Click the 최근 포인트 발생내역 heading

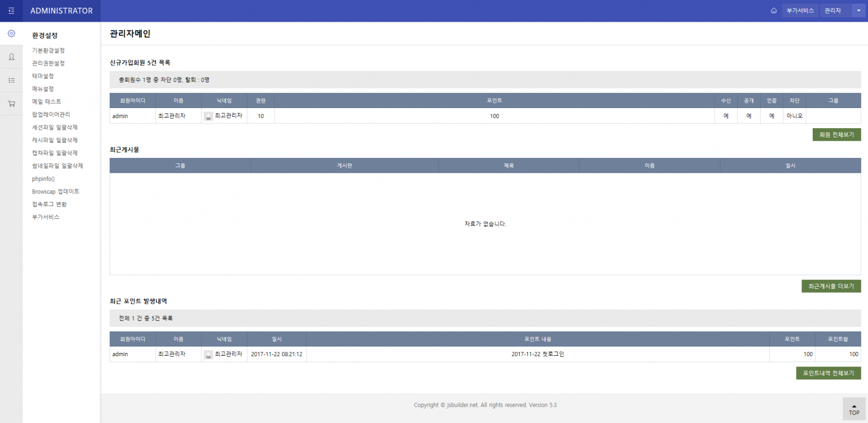(x=138, y=301)
